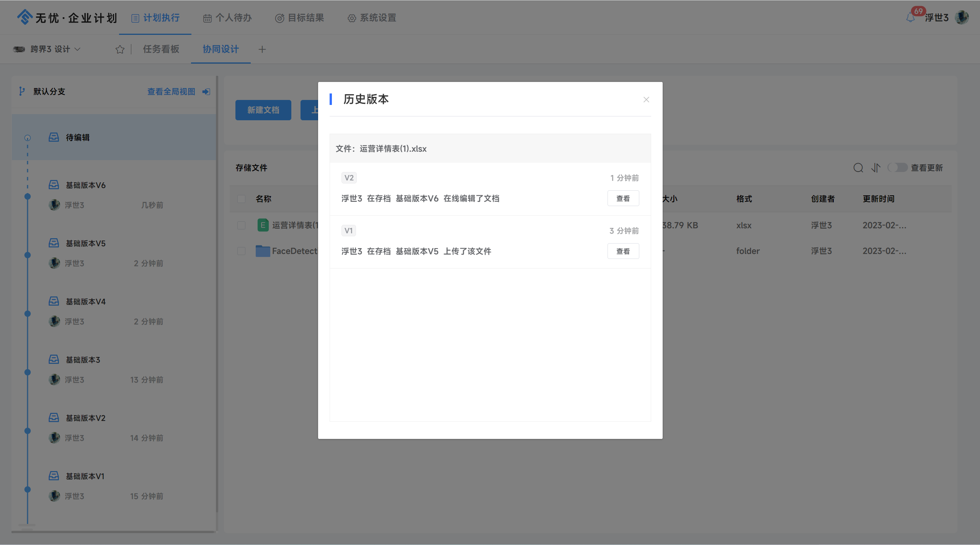Click the user avatar at top right
This screenshot has width=980, height=545.
pyautogui.click(x=962, y=18)
